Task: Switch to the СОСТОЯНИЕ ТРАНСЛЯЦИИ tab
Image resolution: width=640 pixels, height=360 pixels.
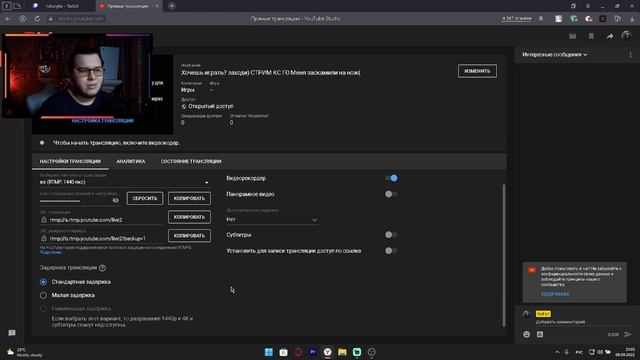Action: (x=191, y=161)
